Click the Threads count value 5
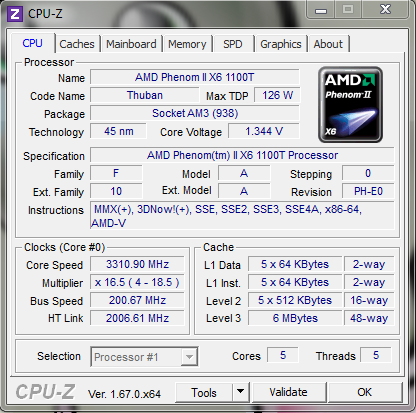The image size is (416, 413). [x=376, y=355]
